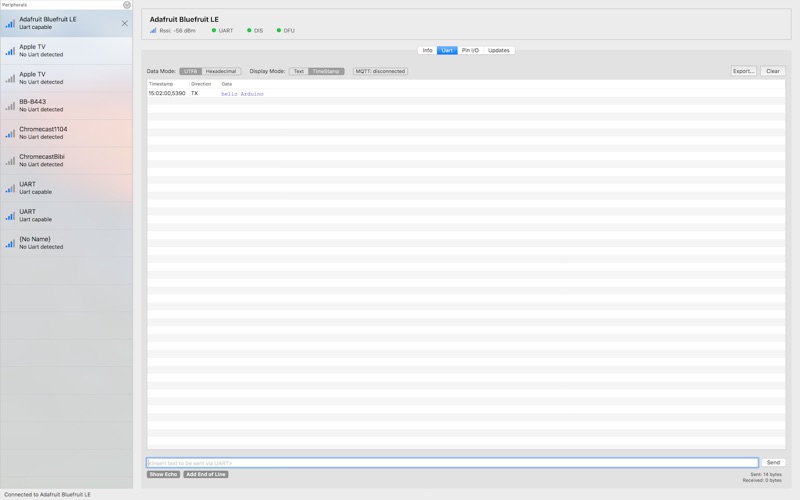800x500 pixels.
Task: Toggle Add End of Line option
Action: click(x=206, y=474)
